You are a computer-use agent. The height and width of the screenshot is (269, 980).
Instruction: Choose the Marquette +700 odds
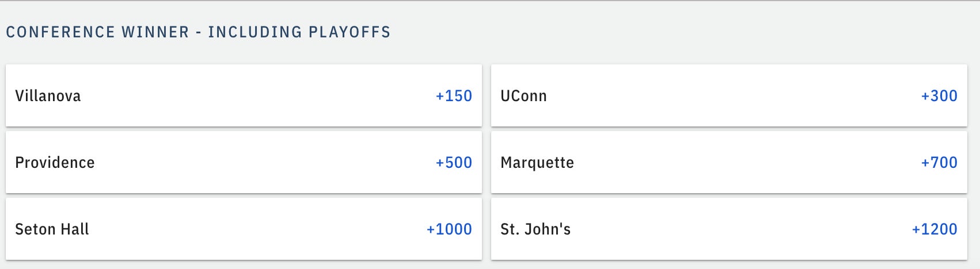coord(939,163)
